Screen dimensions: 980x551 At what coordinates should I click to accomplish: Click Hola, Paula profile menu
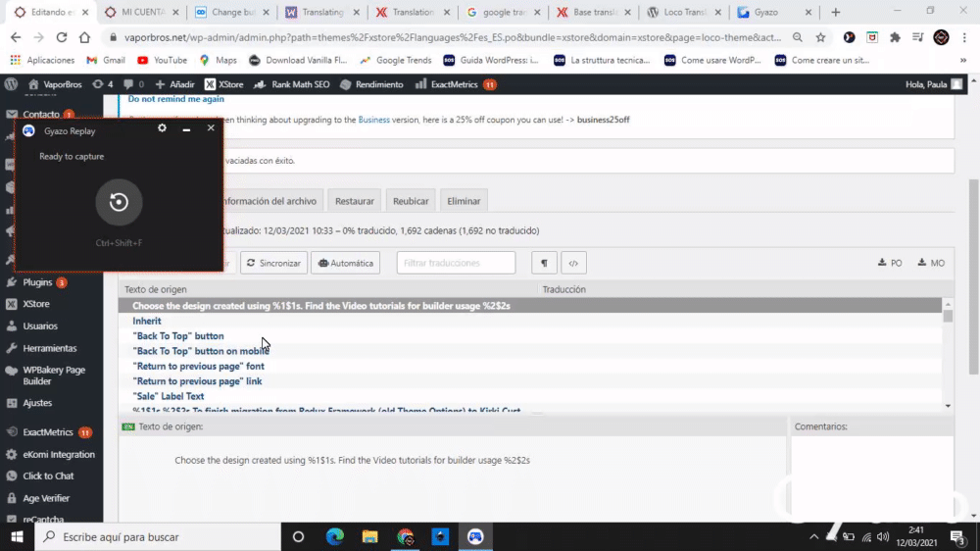pos(934,84)
